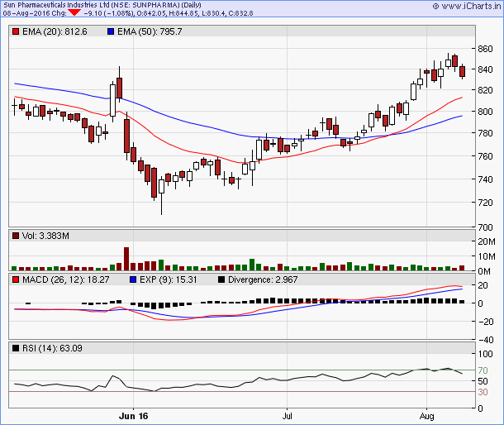This screenshot has height=425, width=504.
Task: Click the blue EXP (9) legend swatch
Action: [x=133, y=279]
